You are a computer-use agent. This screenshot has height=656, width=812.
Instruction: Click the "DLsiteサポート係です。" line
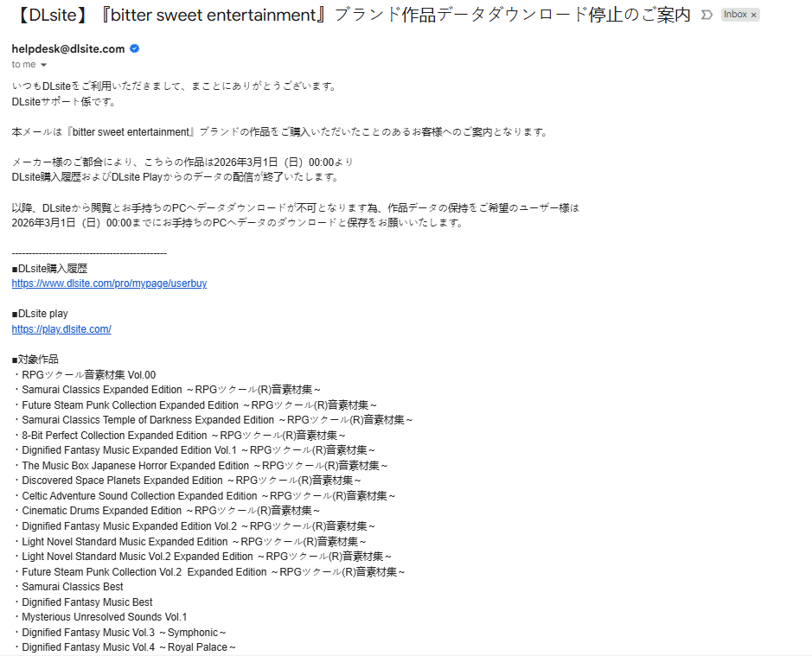64,102
